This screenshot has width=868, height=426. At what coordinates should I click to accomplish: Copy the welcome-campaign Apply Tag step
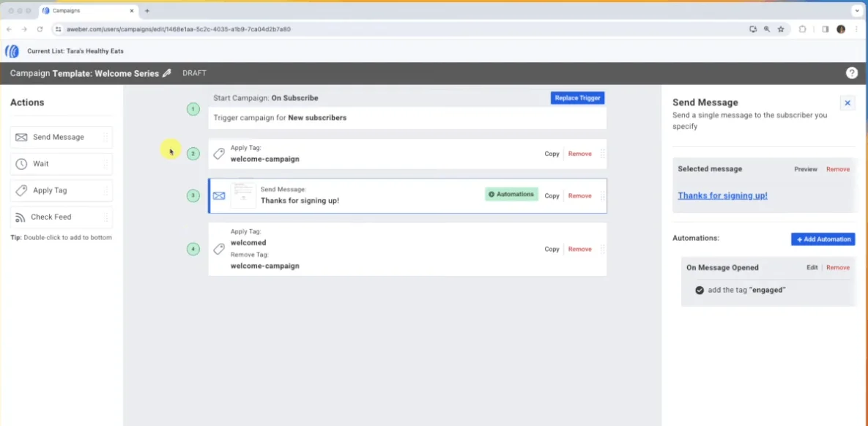point(552,154)
